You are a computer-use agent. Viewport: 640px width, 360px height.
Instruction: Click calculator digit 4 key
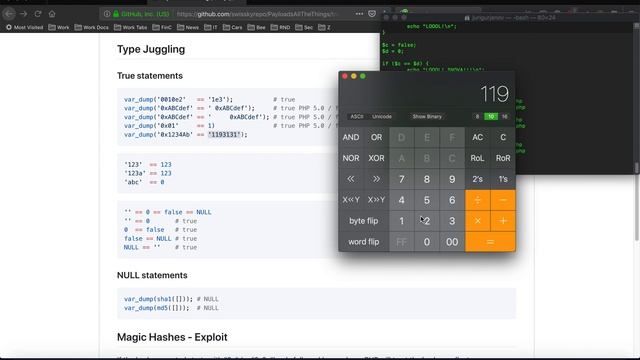[402, 200]
